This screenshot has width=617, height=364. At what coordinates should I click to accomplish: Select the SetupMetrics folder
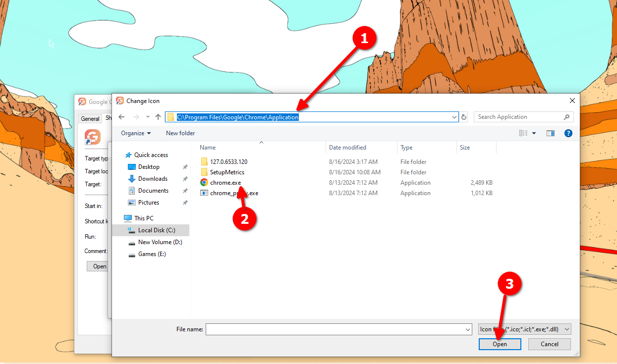227,172
